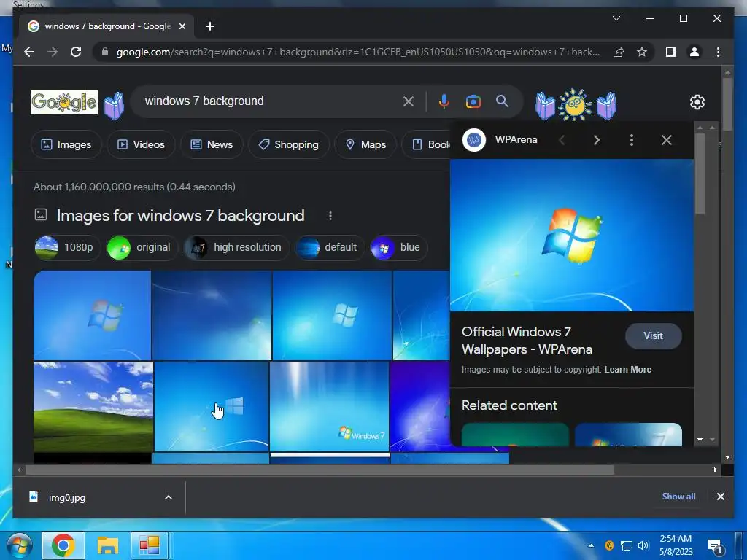This screenshot has width=747, height=560.
Task: Switch to Books results tab
Action: [x=426, y=144]
